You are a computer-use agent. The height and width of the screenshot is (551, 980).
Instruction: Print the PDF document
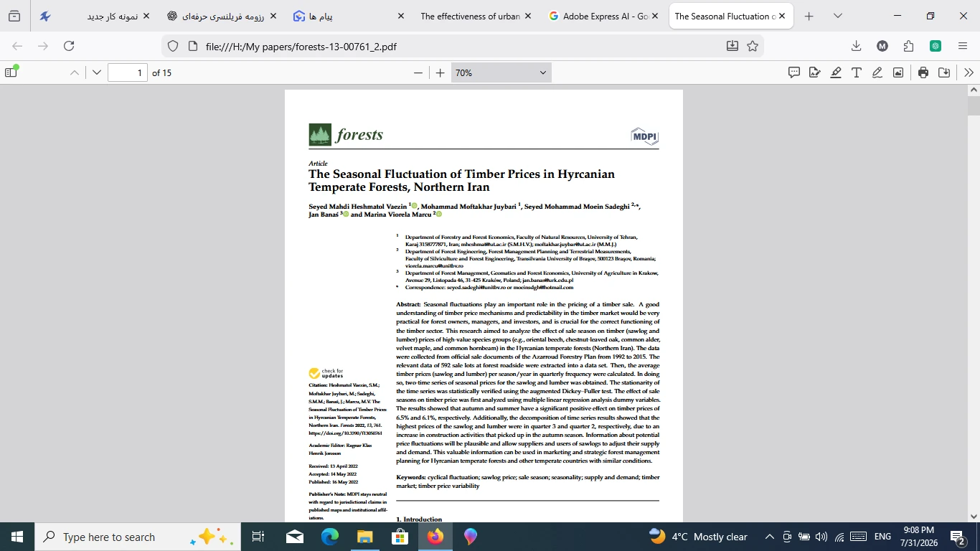(923, 72)
